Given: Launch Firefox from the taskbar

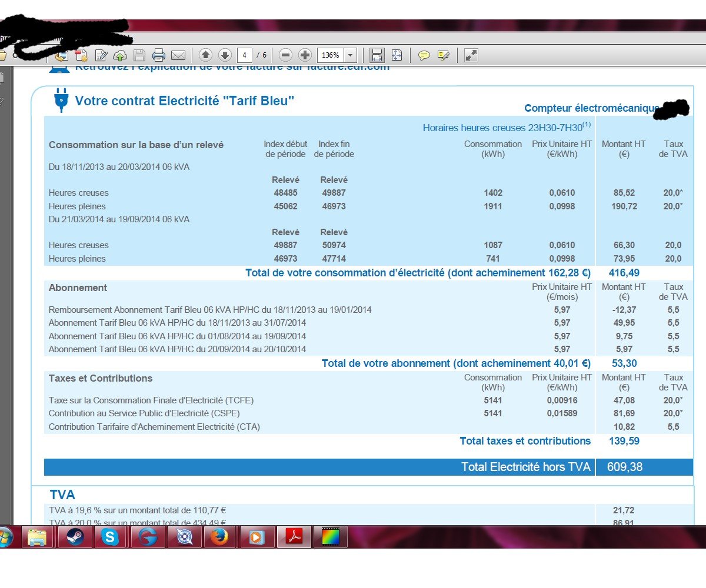Looking at the screenshot, I should [220, 537].
